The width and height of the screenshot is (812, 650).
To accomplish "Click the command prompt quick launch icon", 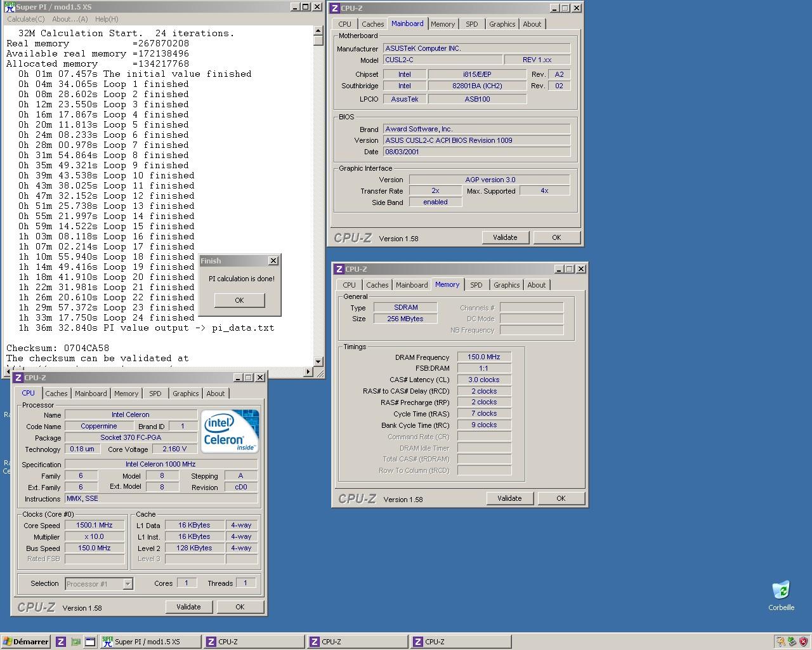I will click(x=90, y=642).
